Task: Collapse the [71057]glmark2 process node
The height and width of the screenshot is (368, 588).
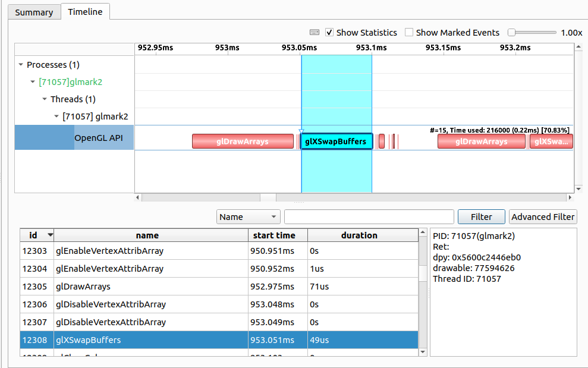Action: tap(33, 82)
